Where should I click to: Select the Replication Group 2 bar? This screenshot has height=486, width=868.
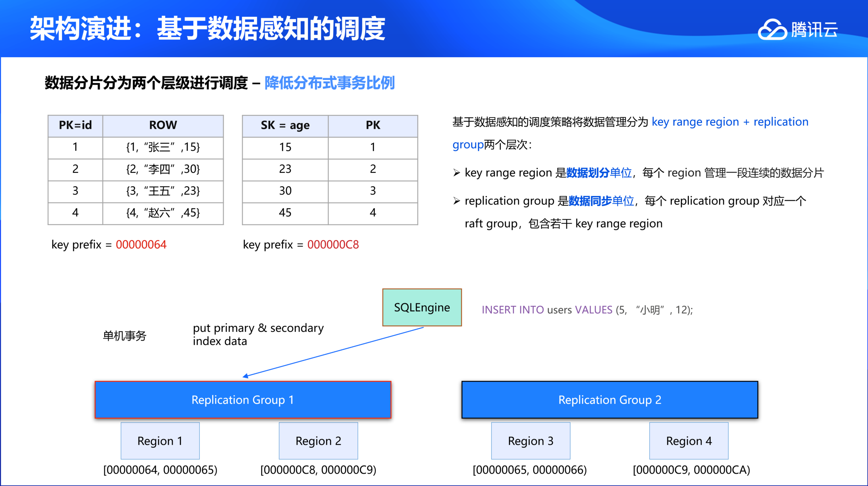point(609,400)
